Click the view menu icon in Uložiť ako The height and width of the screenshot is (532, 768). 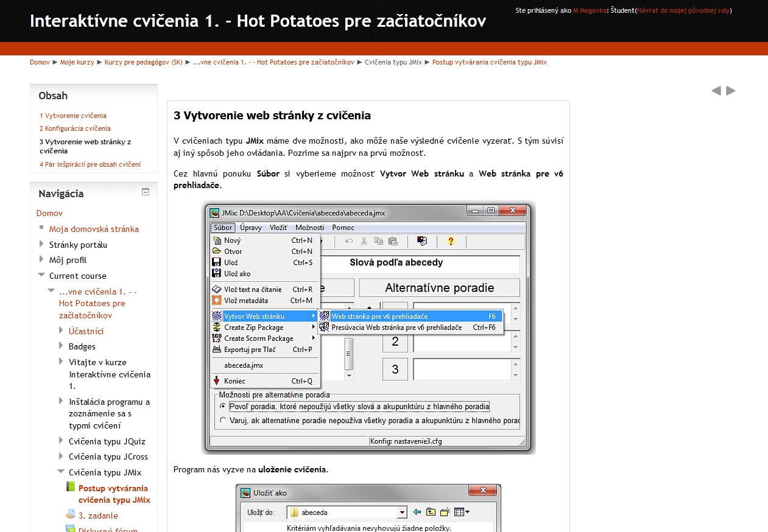tap(462, 512)
